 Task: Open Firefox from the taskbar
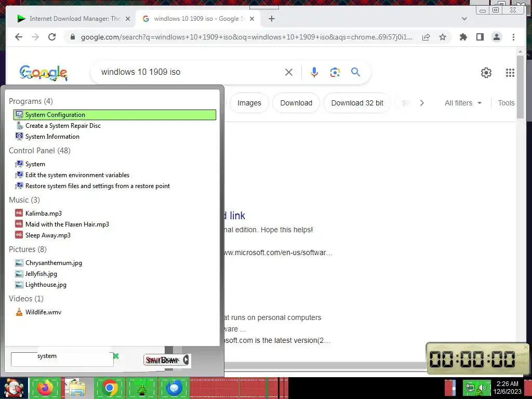46,388
